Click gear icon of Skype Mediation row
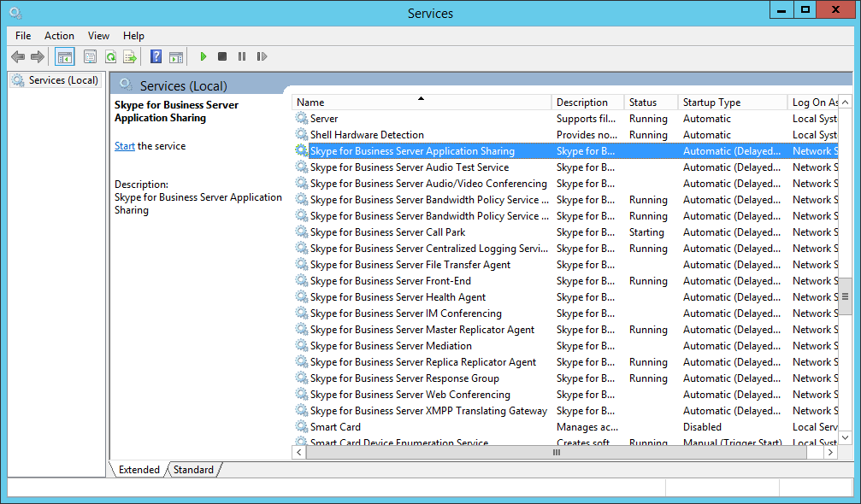Image resolution: width=861 pixels, height=504 pixels. point(302,345)
